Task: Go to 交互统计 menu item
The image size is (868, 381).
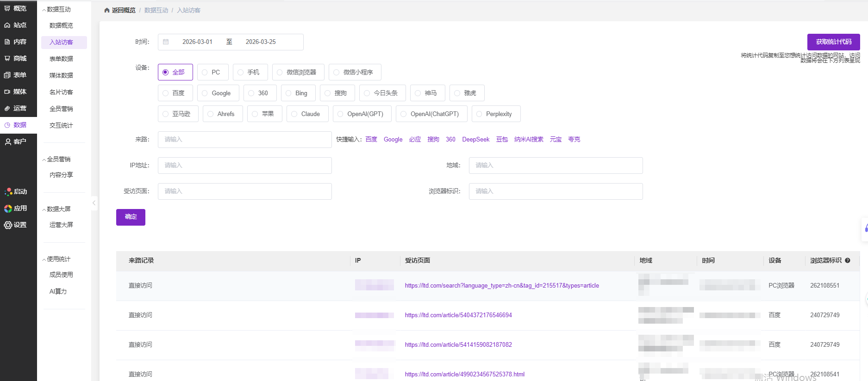Action: (61, 125)
